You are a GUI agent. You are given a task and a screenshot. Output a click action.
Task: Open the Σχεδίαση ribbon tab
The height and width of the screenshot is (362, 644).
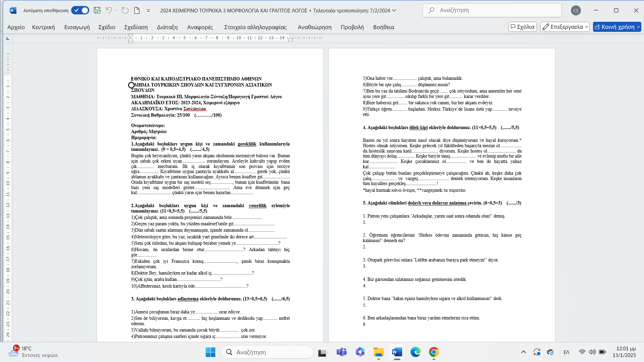(x=136, y=27)
